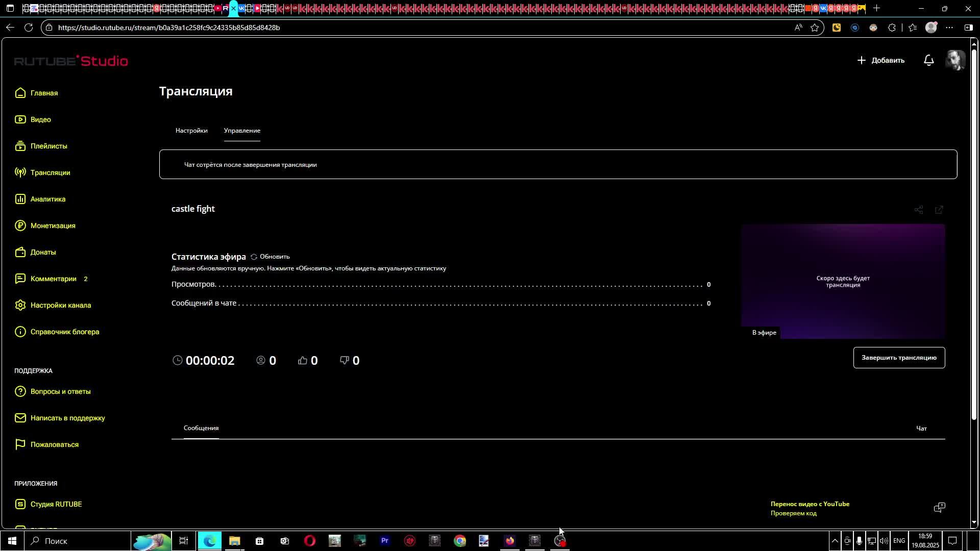Open Аналитика in sidebar
Image resolution: width=980 pixels, height=551 pixels.
[47, 199]
